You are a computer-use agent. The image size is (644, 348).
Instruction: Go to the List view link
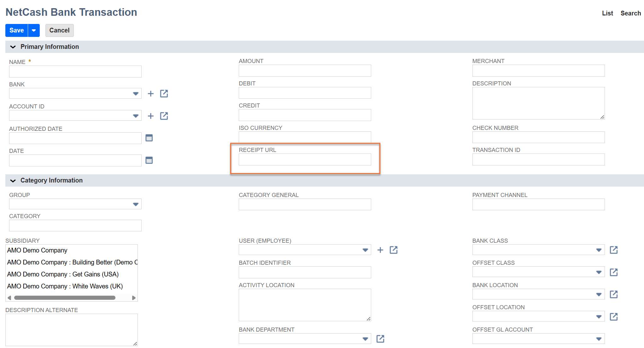[x=607, y=13]
